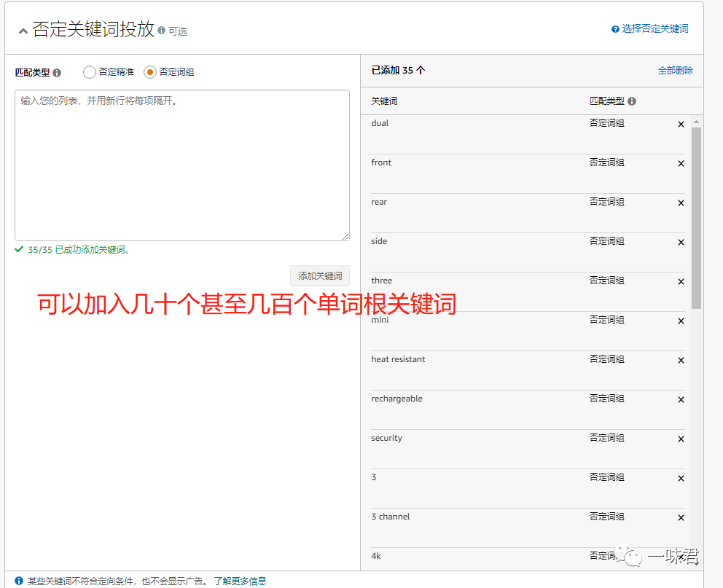Click the 添加关键词 button
This screenshot has height=588, width=723.
pyautogui.click(x=320, y=275)
